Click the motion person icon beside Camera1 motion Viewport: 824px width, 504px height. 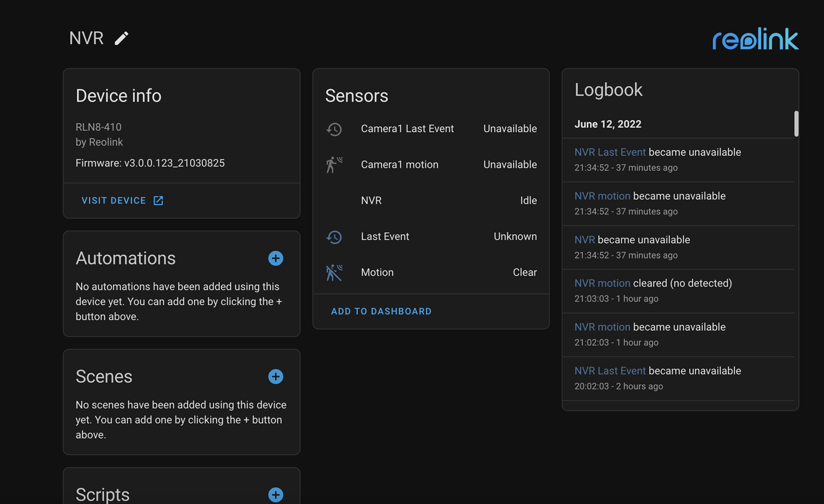pos(335,164)
